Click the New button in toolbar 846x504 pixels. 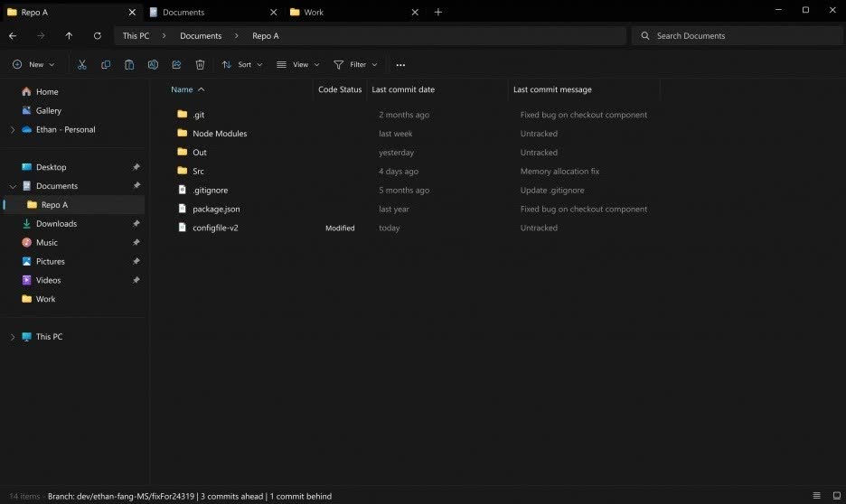click(33, 65)
